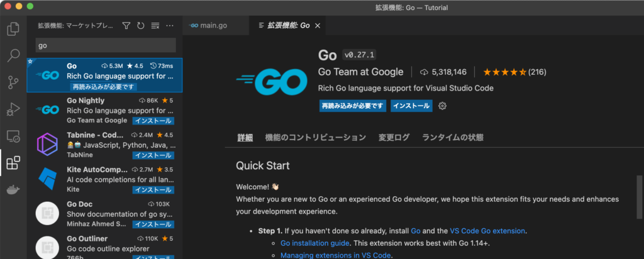This screenshot has width=644, height=259.
Task: Install the Go Doc extension
Action: (153, 224)
